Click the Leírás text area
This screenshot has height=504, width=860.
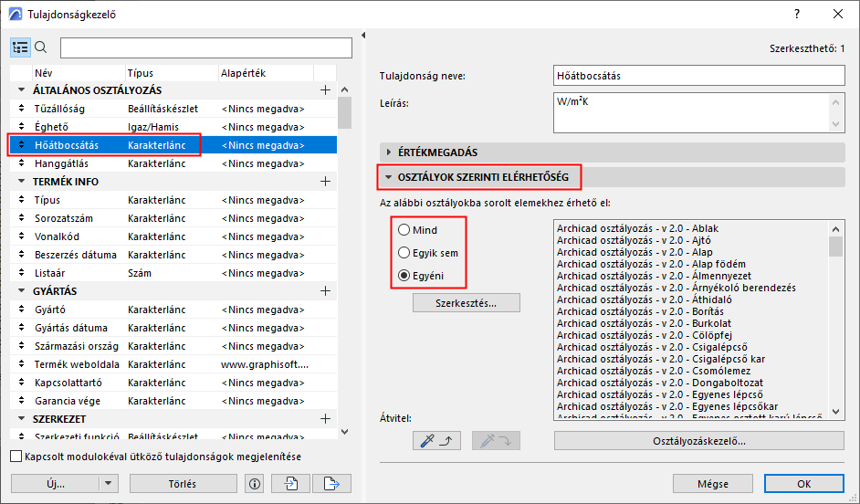(691, 113)
